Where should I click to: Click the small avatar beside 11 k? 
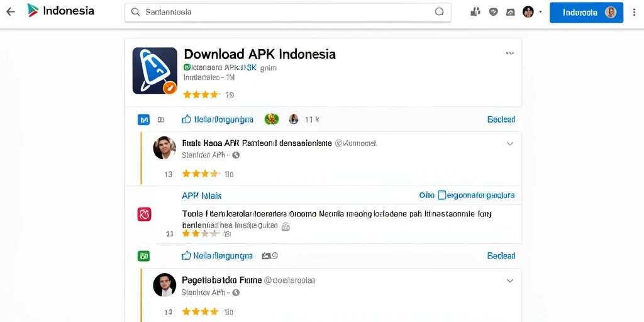[x=293, y=119]
